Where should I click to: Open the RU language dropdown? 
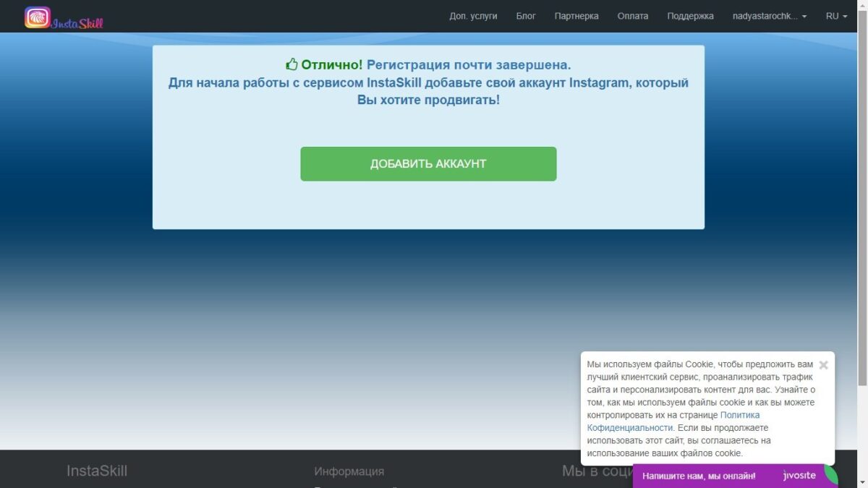836,16
